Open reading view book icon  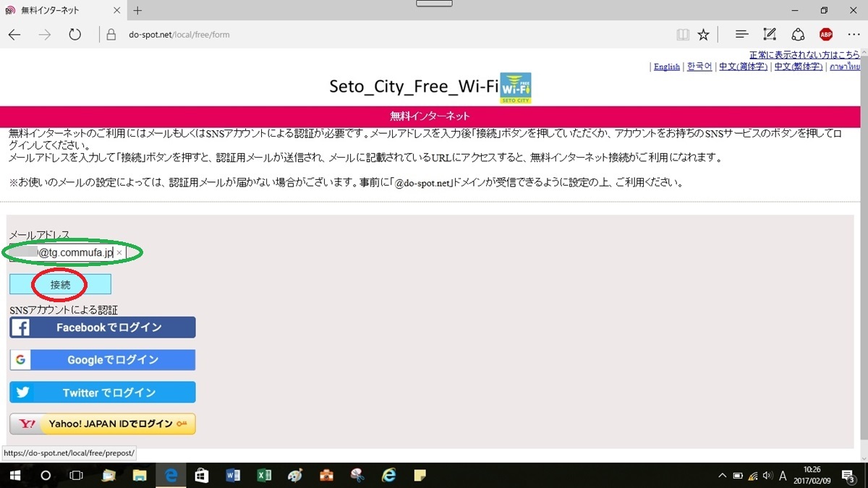point(682,34)
